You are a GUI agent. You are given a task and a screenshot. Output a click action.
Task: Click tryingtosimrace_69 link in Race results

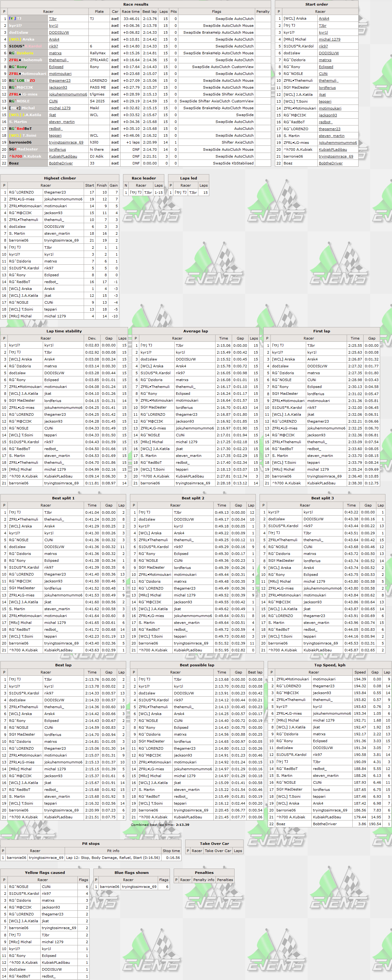[x=66, y=142]
